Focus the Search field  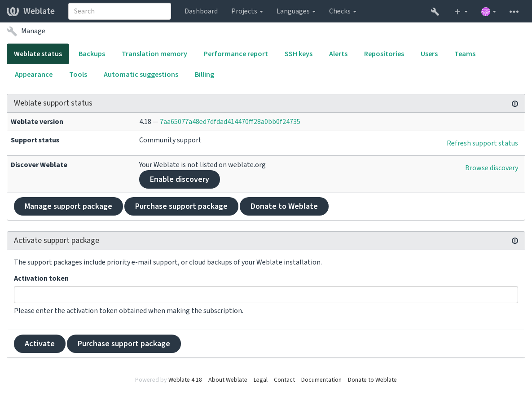pos(119,11)
